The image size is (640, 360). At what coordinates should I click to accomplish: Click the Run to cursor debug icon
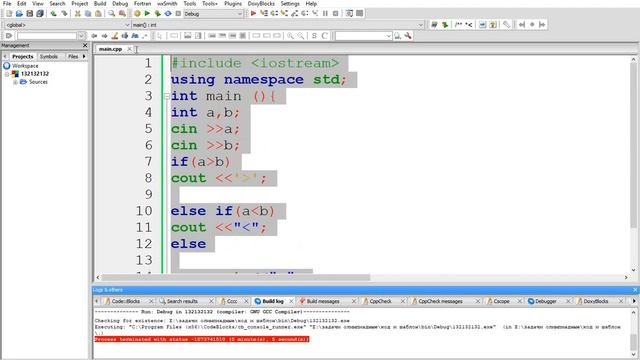tap(264, 13)
